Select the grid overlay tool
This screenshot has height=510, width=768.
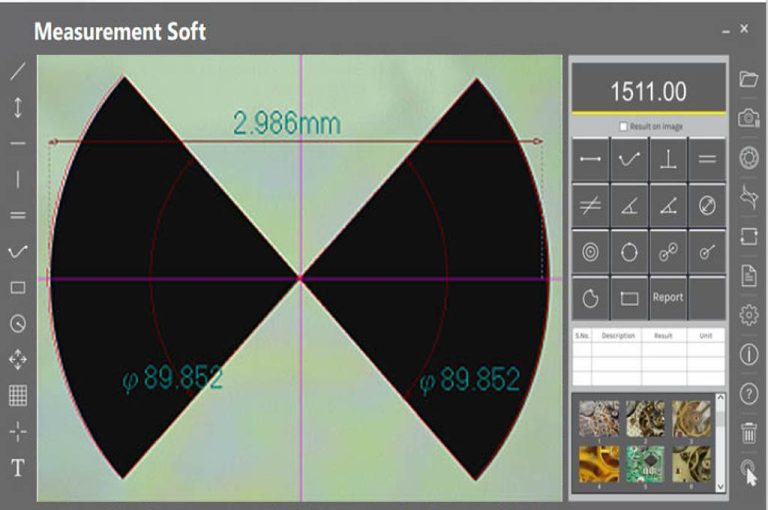(18, 395)
